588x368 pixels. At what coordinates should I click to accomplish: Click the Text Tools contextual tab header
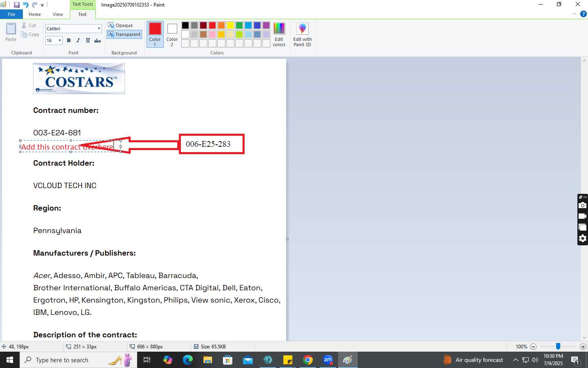coord(82,4)
